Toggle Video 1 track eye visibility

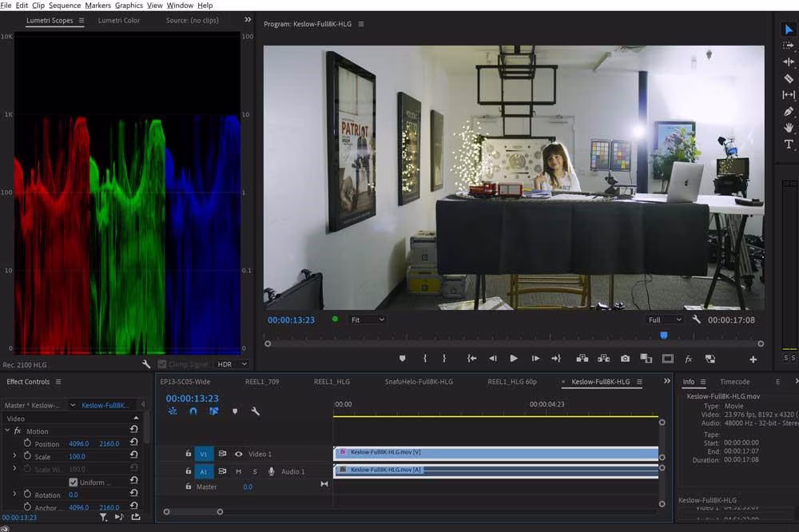[x=238, y=454]
